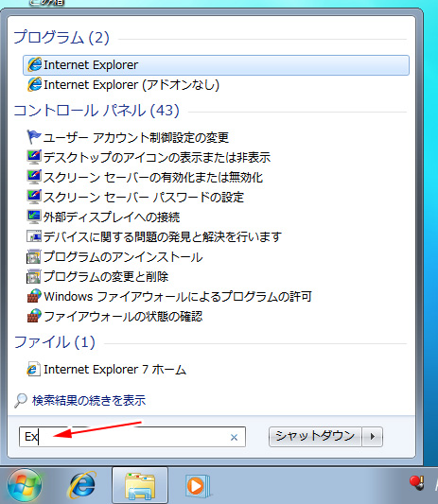Screen dimensions: 438x504
Task: Clear the search box with the X
Action: pyautogui.click(x=234, y=437)
